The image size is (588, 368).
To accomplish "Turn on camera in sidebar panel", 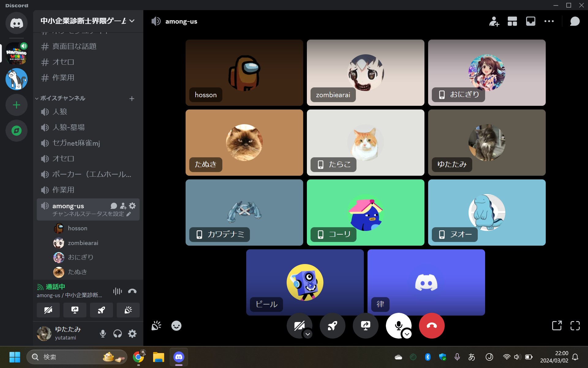I will 48,310.
